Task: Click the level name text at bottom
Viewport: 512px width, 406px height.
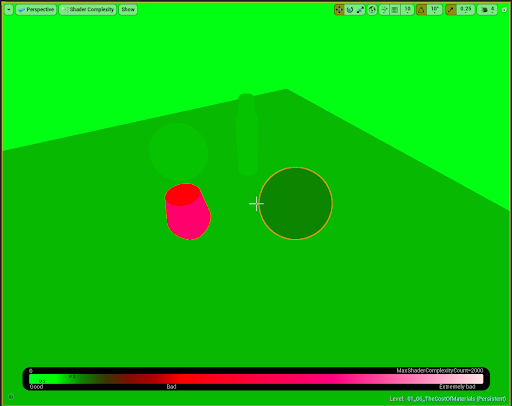Action: click(x=448, y=399)
